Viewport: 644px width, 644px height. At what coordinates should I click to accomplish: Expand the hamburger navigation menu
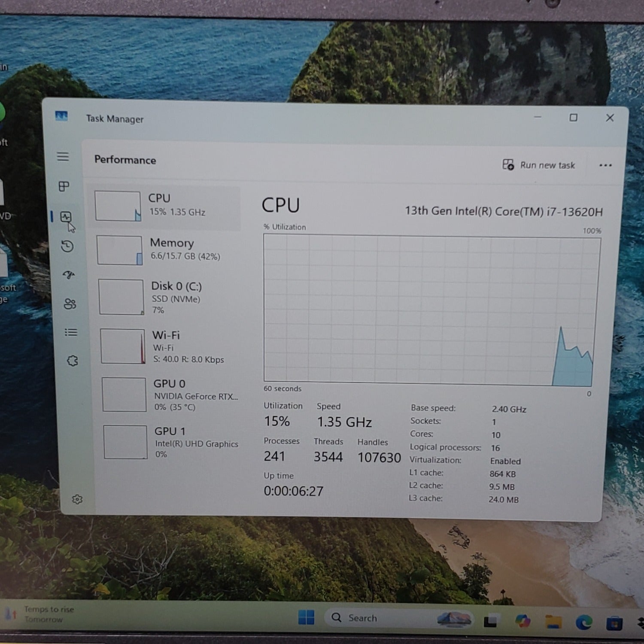click(x=63, y=156)
